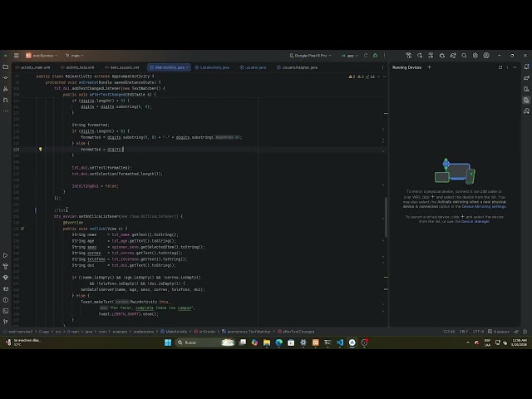The height and width of the screenshot is (399, 532).
Task: Open the main hamburger menu
Action: point(17,56)
